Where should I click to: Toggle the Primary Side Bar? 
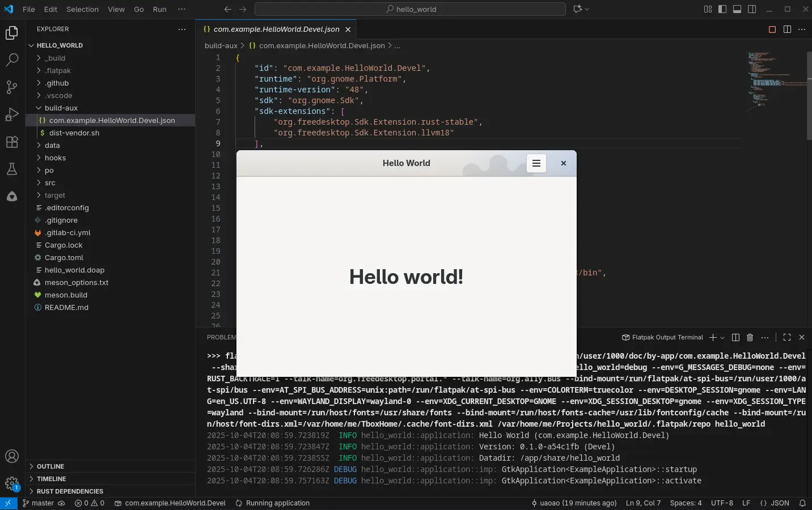(x=721, y=9)
